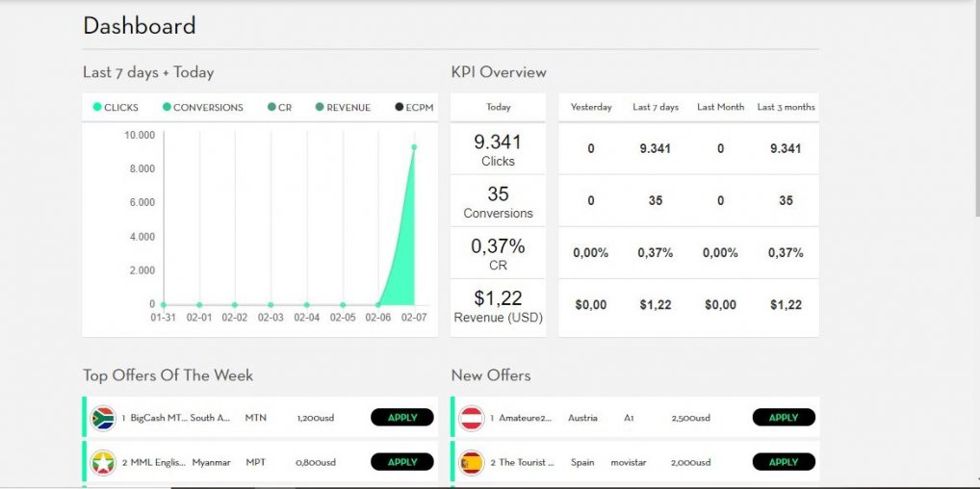980x489 pixels.
Task: Click the Myanmar flag icon
Action: click(x=103, y=463)
